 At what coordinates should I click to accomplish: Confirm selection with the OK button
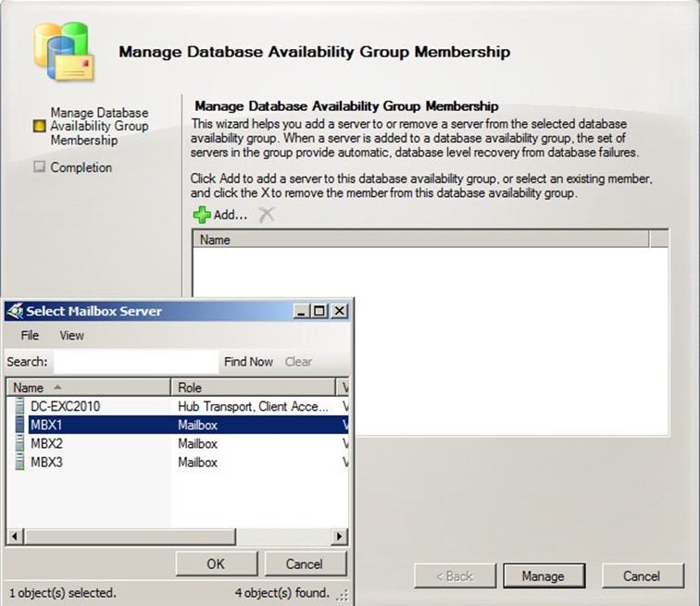click(x=217, y=564)
